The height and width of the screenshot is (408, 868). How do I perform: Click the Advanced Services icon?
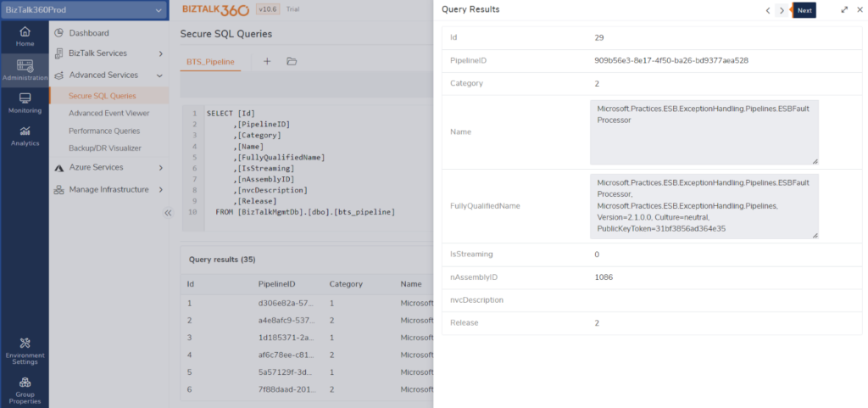pyautogui.click(x=58, y=75)
